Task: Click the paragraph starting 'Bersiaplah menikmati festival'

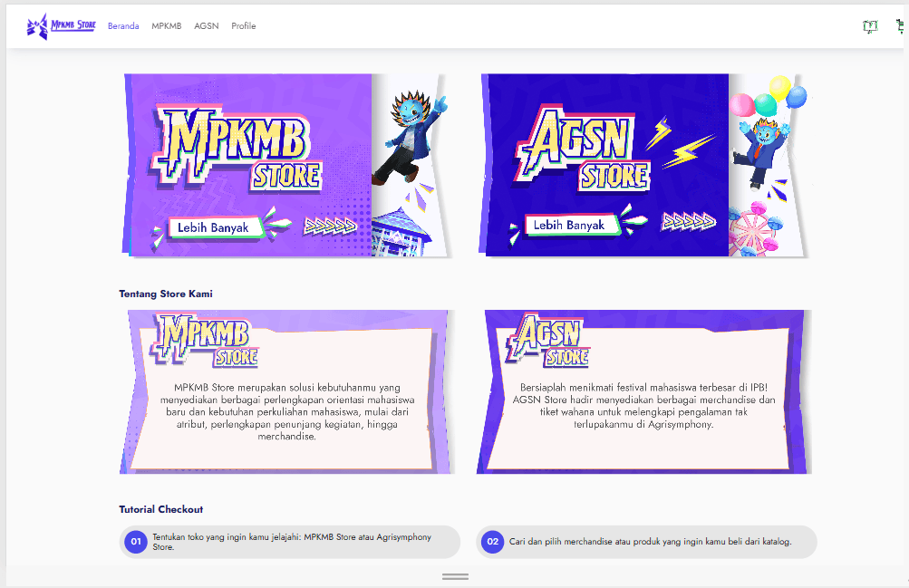Action: 643,406
